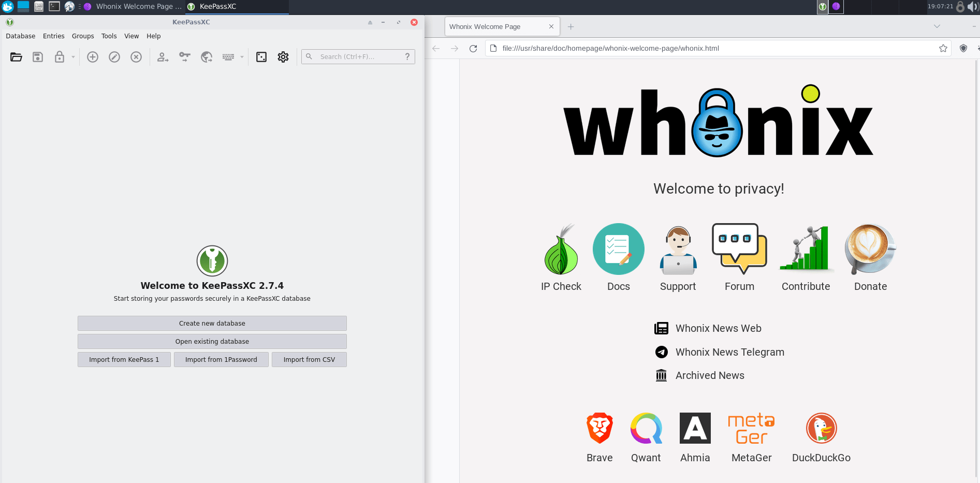
Task: Expand the list all tabs chevron
Action: click(x=937, y=26)
